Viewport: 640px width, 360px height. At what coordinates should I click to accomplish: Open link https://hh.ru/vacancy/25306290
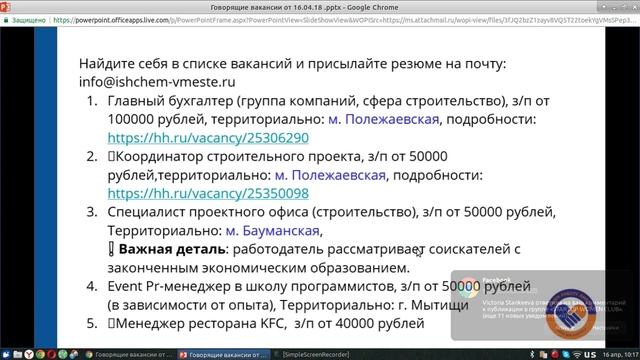208,138
